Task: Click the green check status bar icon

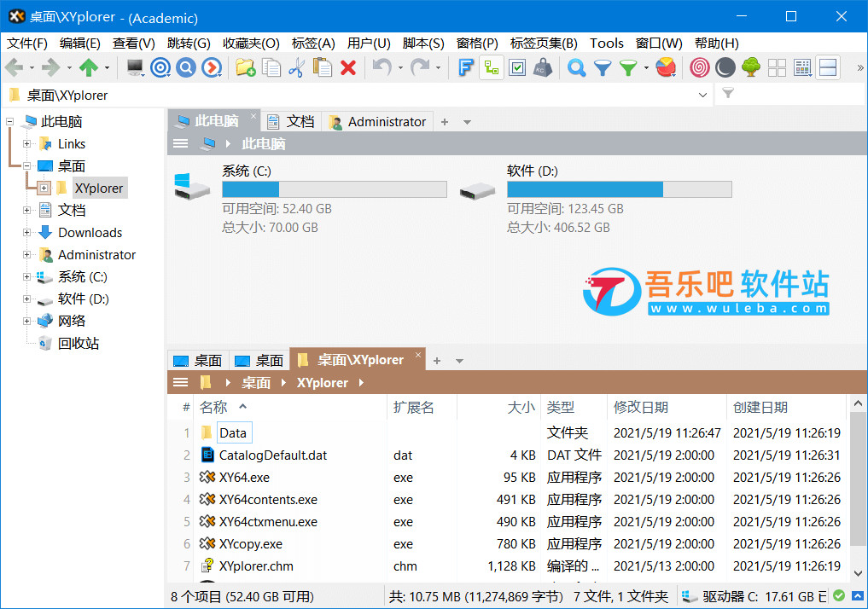Action: [x=839, y=595]
